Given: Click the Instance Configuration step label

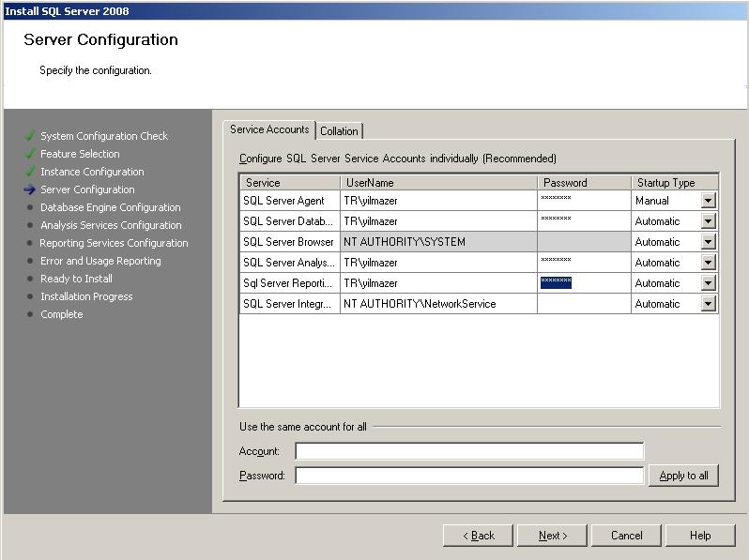Looking at the screenshot, I should click(92, 172).
